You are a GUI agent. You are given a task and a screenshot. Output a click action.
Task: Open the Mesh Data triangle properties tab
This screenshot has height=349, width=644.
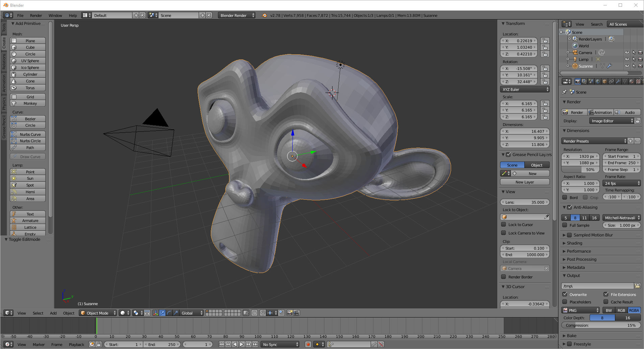pos(625,81)
